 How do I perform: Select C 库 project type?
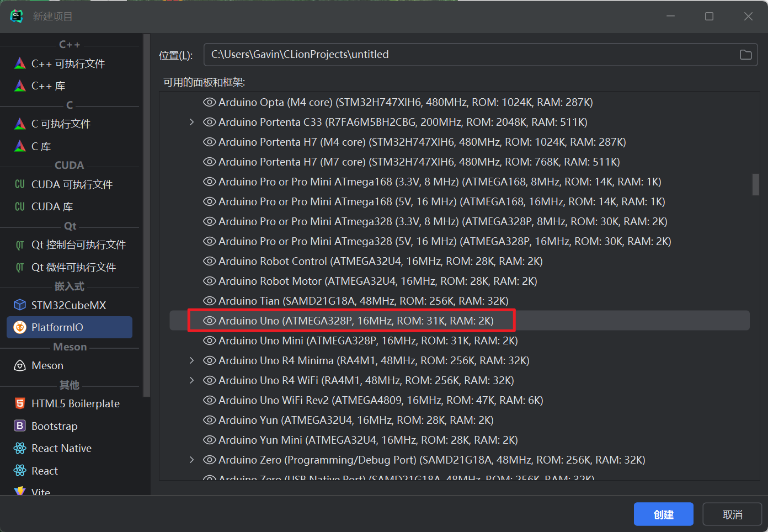tap(70, 146)
